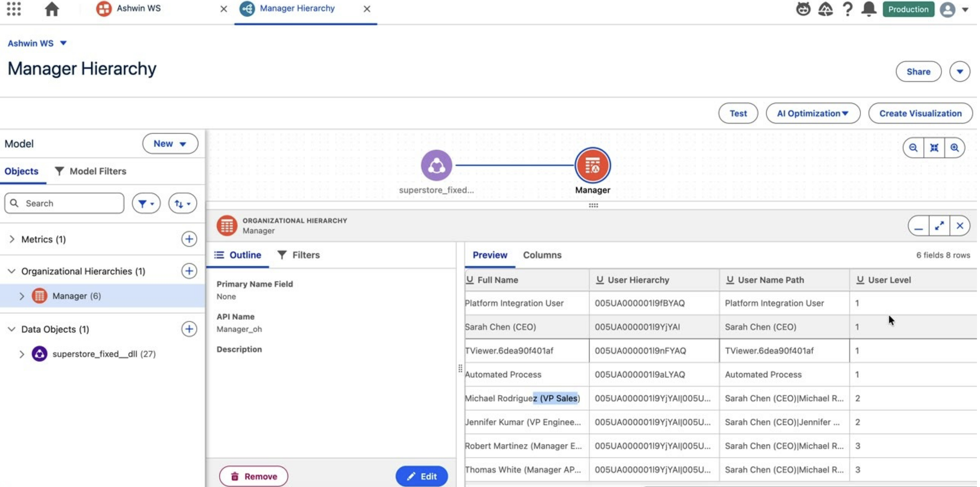Expand the Metrics (1) section

[x=12, y=239]
